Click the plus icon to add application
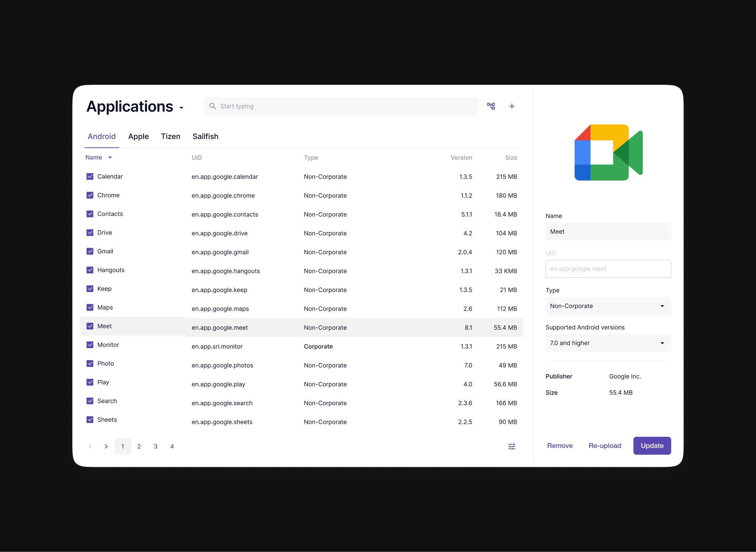 [512, 106]
